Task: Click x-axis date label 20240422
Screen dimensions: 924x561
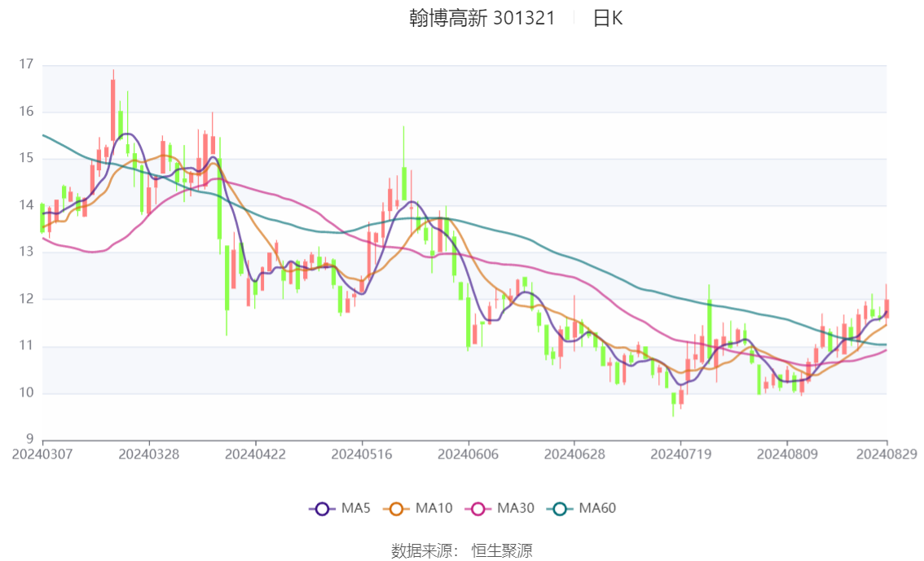Action: pyautogui.click(x=255, y=454)
